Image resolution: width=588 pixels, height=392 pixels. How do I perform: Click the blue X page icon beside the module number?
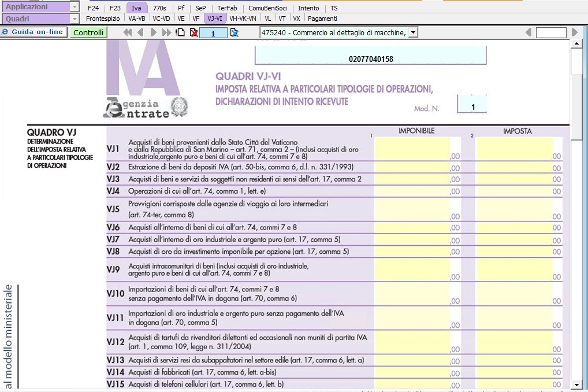pyautogui.click(x=235, y=32)
